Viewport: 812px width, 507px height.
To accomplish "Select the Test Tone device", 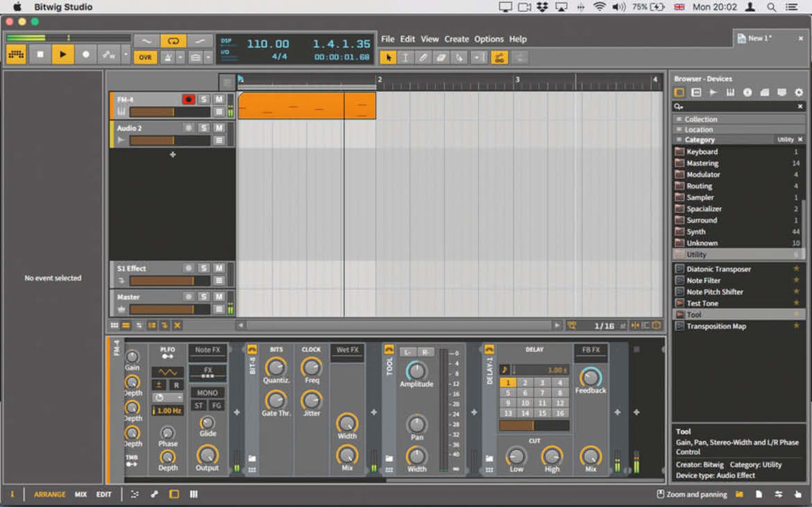I will pos(738,303).
